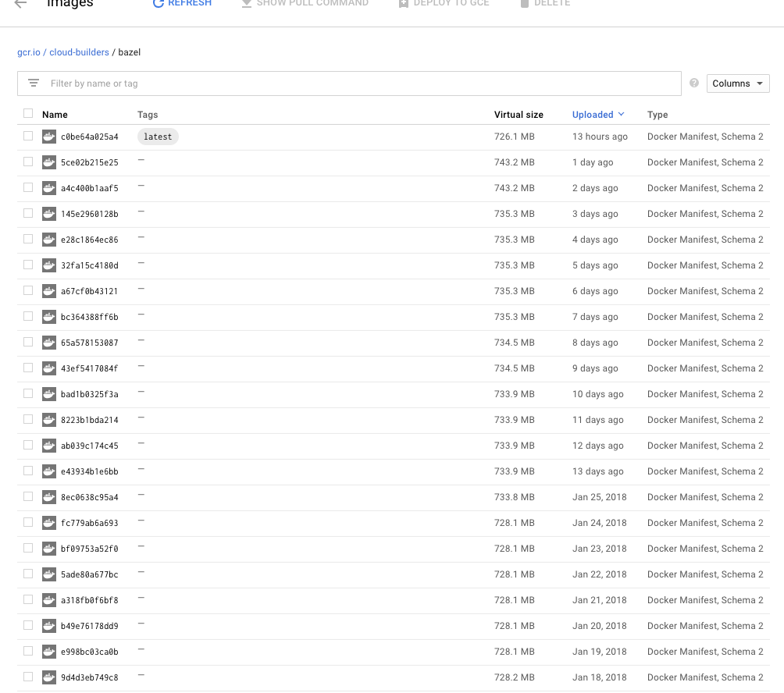Click docker icon for e28c1864ec86
The image size is (784, 693).
tap(49, 240)
